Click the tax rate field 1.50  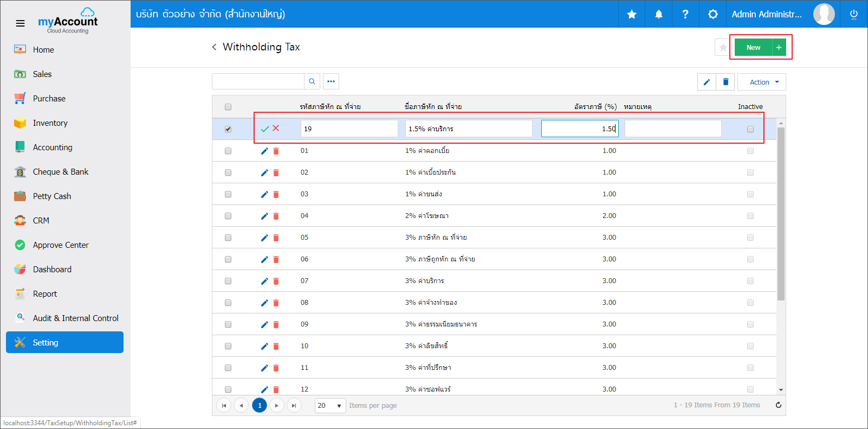[x=580, y=129]
